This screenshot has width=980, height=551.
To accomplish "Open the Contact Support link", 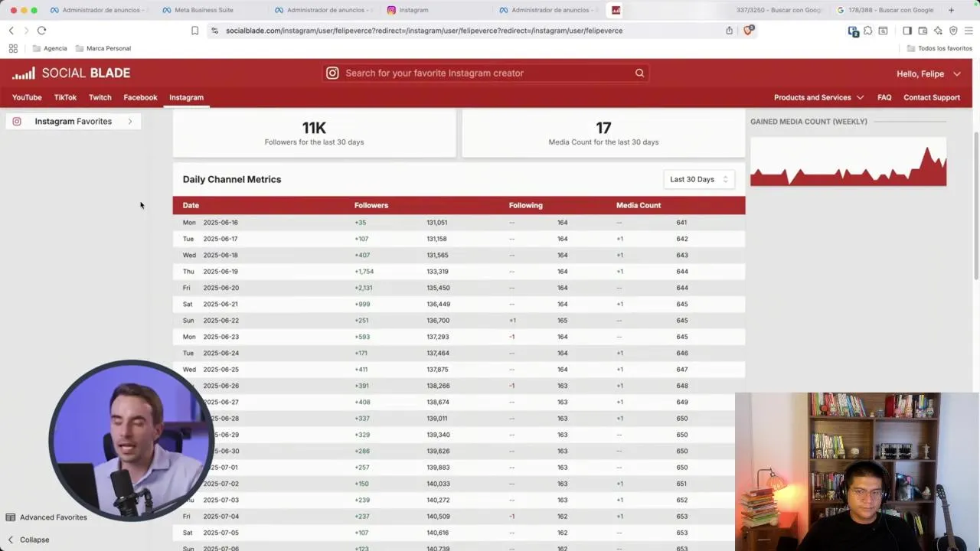I will [x=932, y=97].
